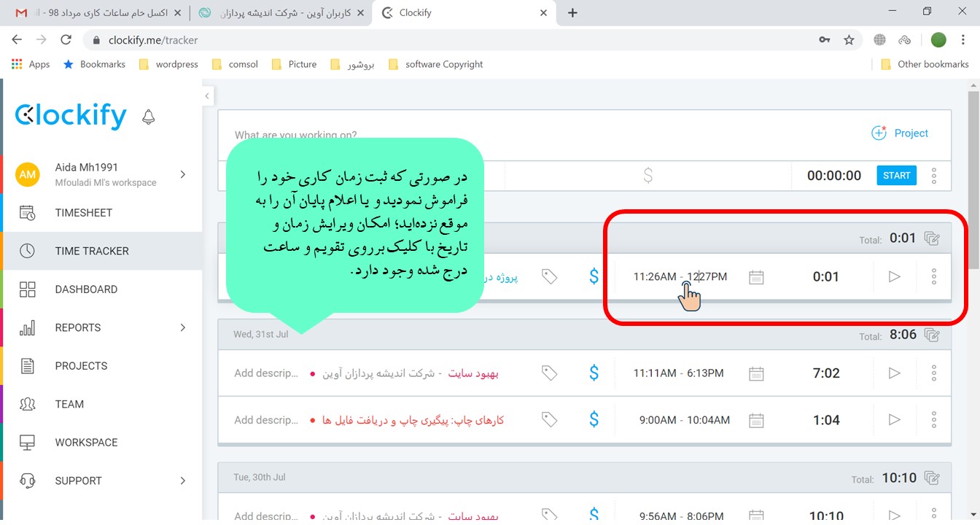Open bulk edit icon next to Total 8:06
This screenshot has width=980, height=525.
(931, 335)
